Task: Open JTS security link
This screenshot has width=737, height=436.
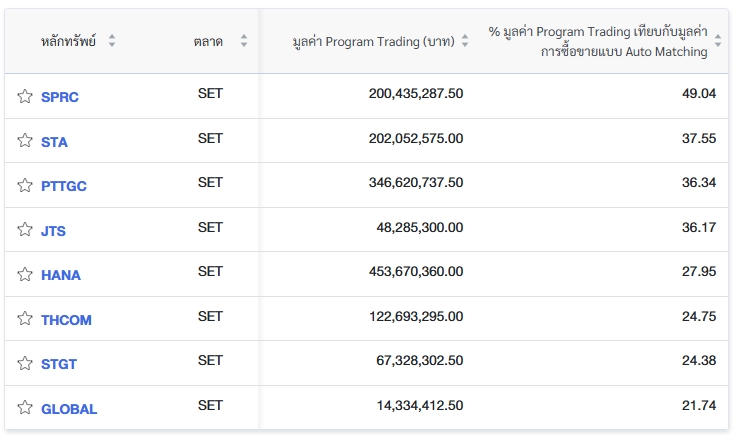Action: (54, 231)
